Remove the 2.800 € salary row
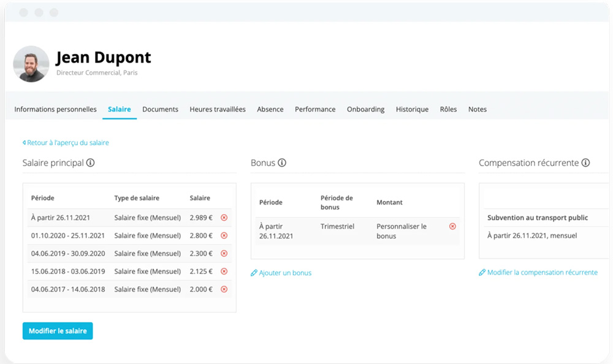The image size is (613, 364). pyautogui.click(x=224, y=235)
